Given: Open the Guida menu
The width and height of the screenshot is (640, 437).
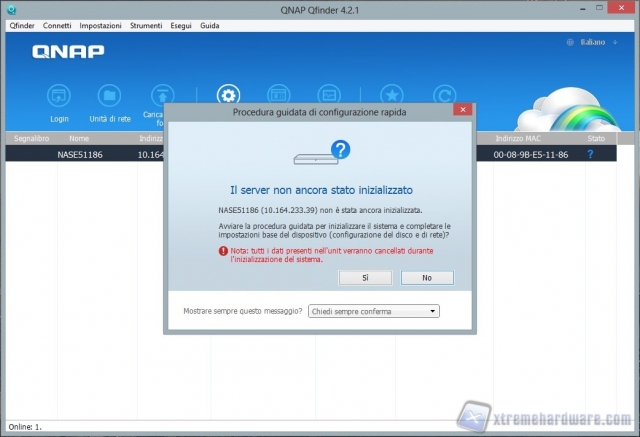Looking at the screenshot, I should [210, 24].
